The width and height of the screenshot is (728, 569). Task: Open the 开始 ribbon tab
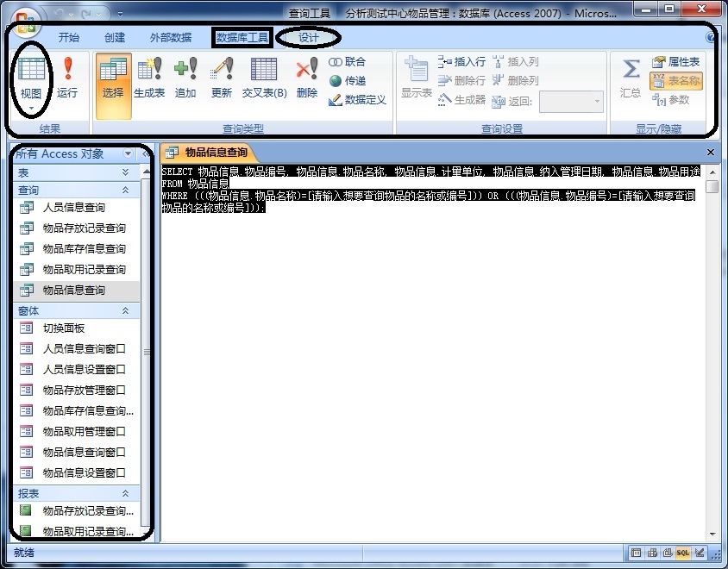69,38
